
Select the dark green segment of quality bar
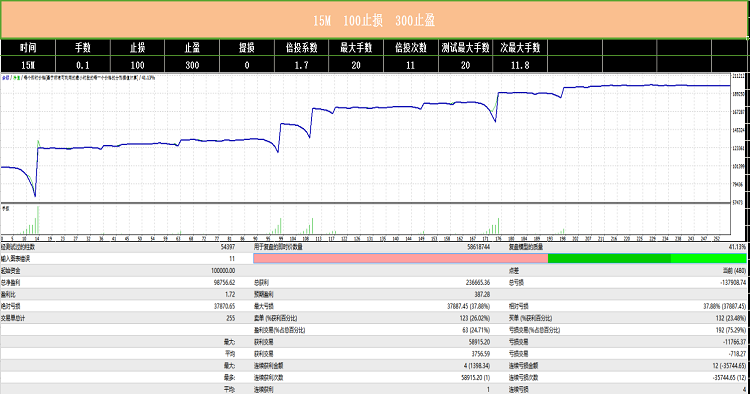coord(609,259)
